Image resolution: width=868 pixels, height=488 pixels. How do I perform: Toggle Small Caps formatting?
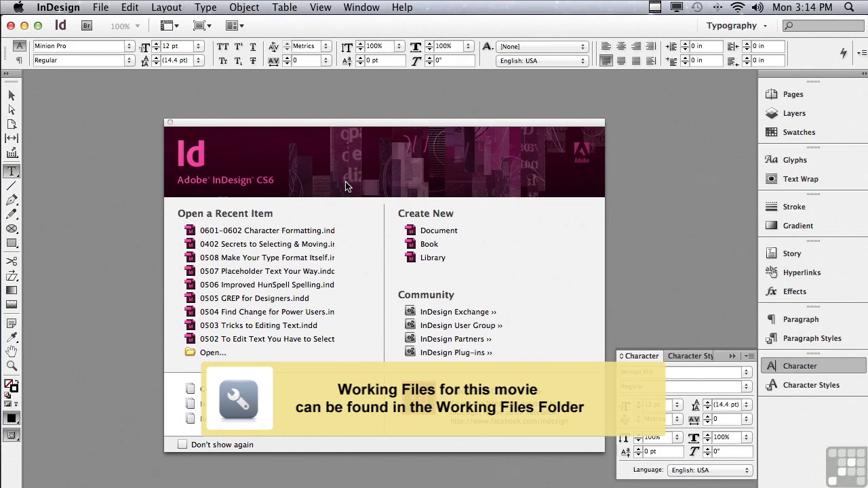[x=222, y=61]
